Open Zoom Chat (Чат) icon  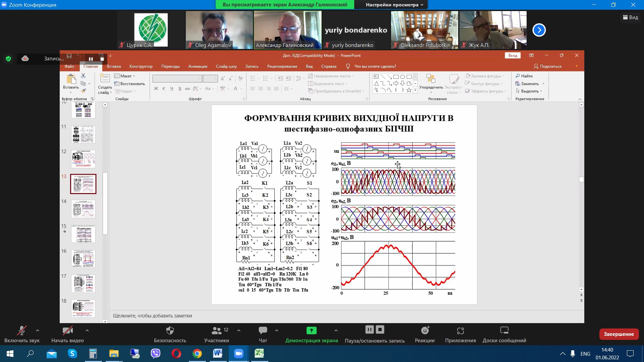click(x=263, y=330)
